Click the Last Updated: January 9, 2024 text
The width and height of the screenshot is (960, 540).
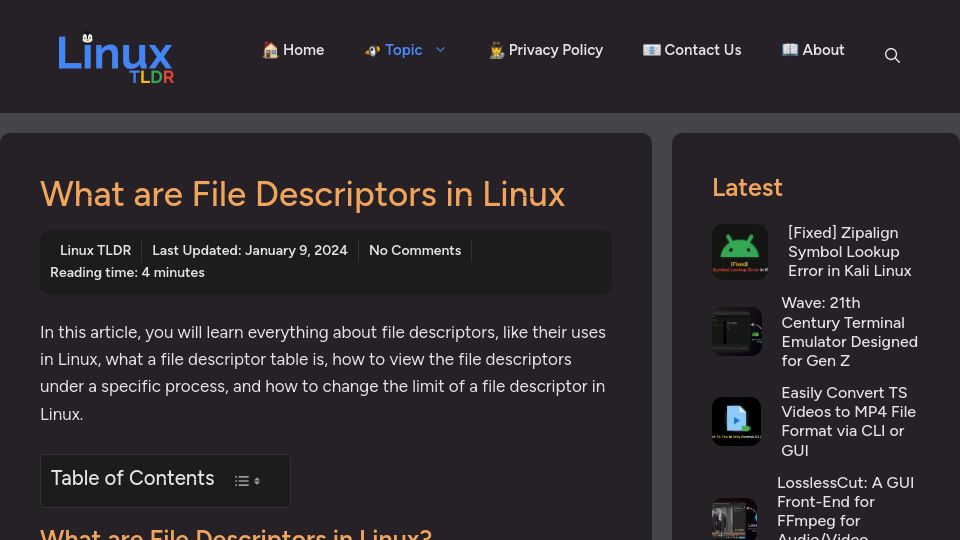pyautogui.click(x=250, y=250)
